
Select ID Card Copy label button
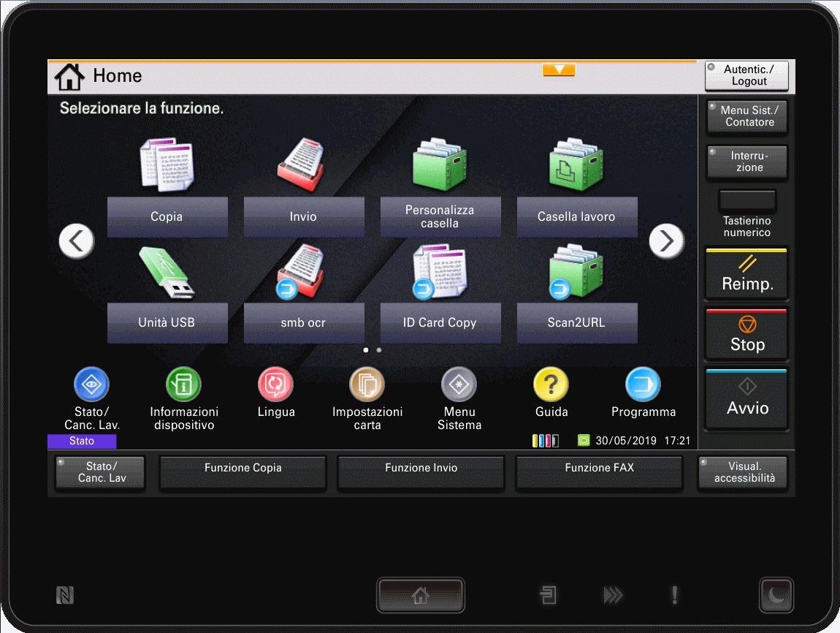coord(440,323)
